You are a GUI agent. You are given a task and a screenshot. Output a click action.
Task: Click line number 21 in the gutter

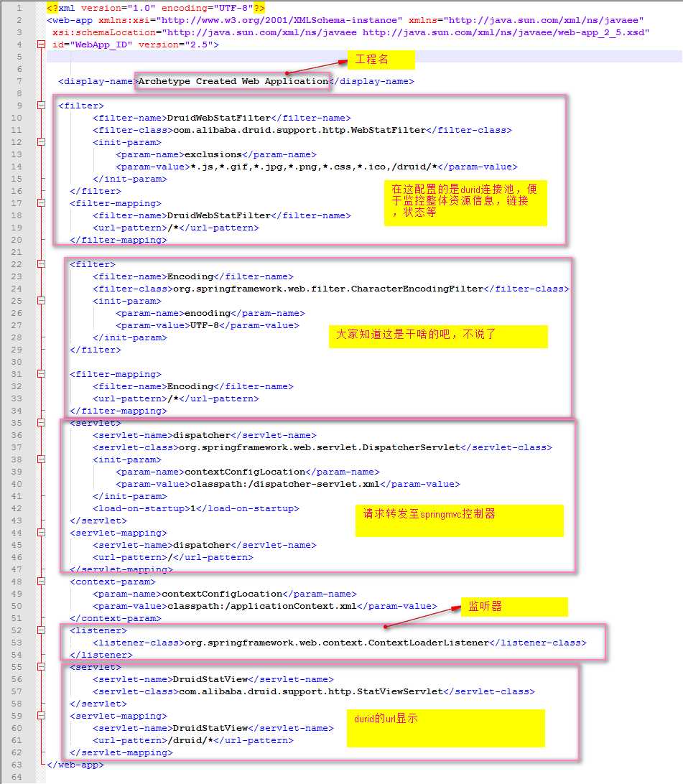17,252
